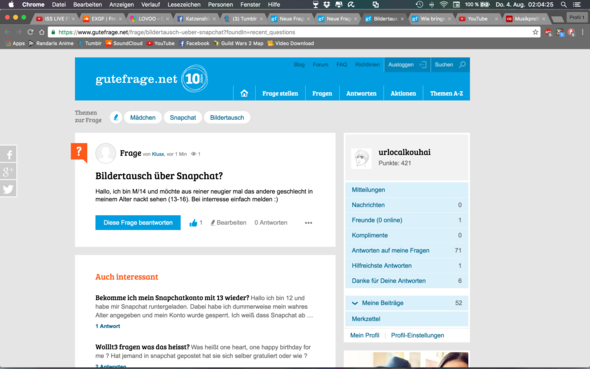Open the Merkzettel entry

point(406,319)
